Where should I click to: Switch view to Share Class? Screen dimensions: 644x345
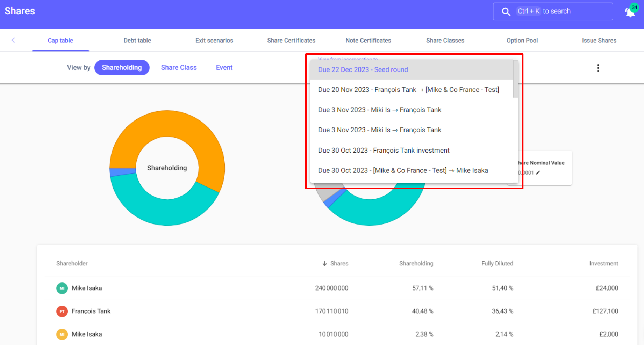pyautogui.click(x=179, y=68)
